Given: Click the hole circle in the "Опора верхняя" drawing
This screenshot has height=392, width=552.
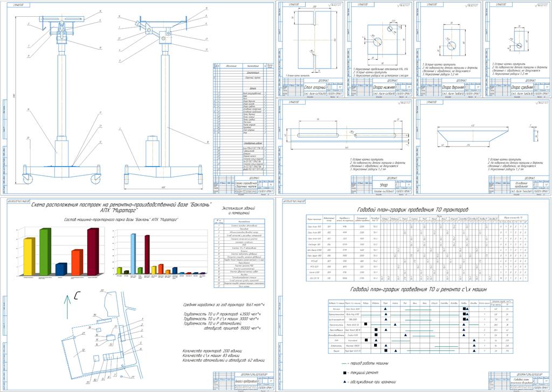Looking at the screenshot, I should click(452, 45).
